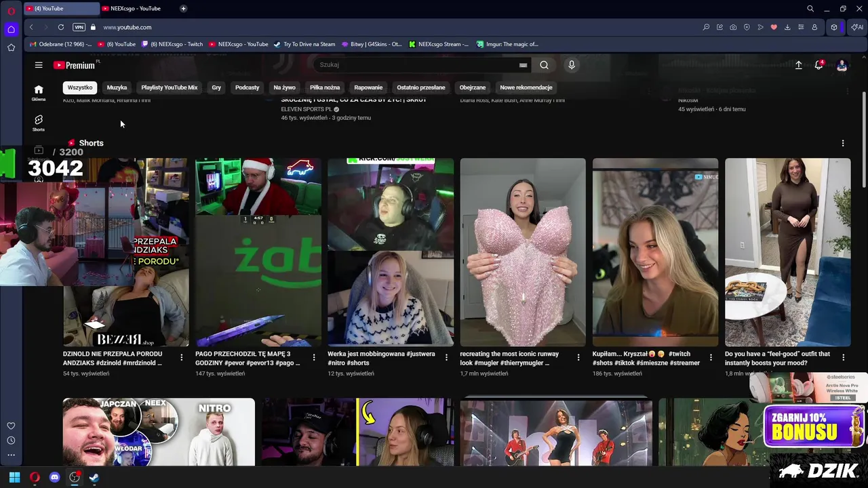Play the pink sparkly bodysuit short thumbnail
The height and width of the screenshot is (488, 868).
coord(523,252)
